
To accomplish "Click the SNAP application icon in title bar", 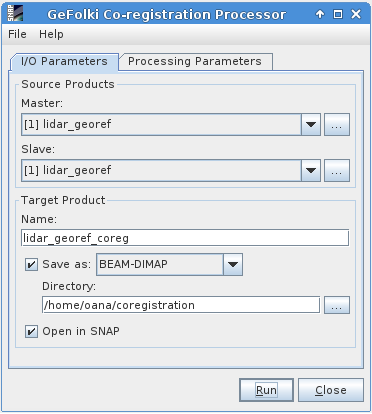I will [15, 14].
